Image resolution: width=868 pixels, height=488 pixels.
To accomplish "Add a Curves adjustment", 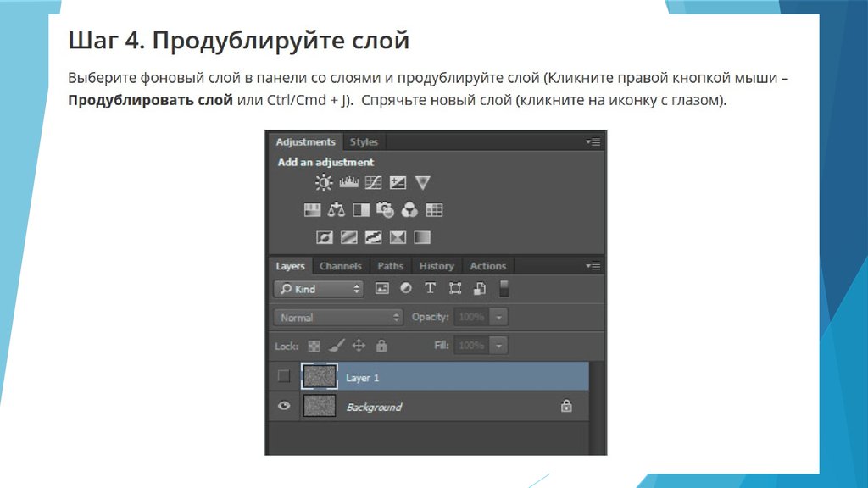I will pyautogui.click(x=373, y=182).
